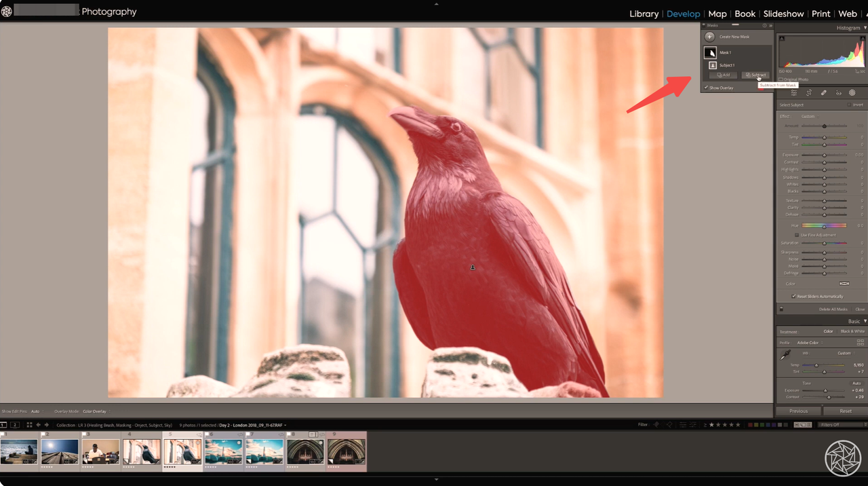This screenshot has width=868, height=486.
Task: Toggle highlight clipping indicator in histogram
Action: (x=863, y=39)
